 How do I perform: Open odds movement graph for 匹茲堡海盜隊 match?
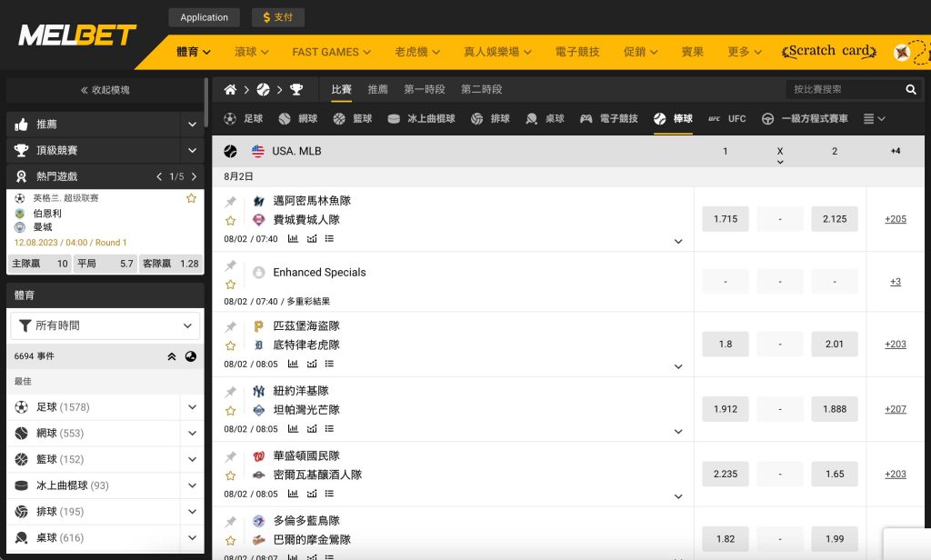click(312, 364)
